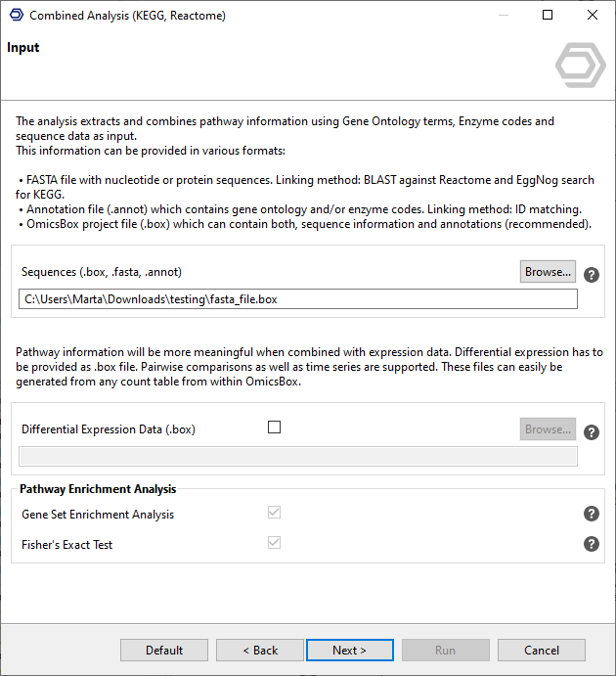Click help icon next to Sequences Browse

point(592,275)
